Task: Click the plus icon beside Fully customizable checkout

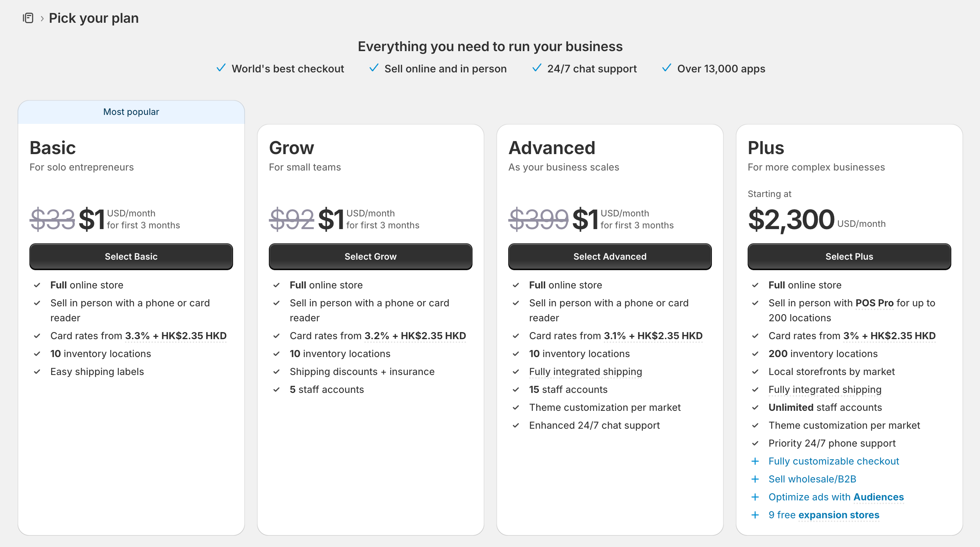Action: [x=755, y=461]
